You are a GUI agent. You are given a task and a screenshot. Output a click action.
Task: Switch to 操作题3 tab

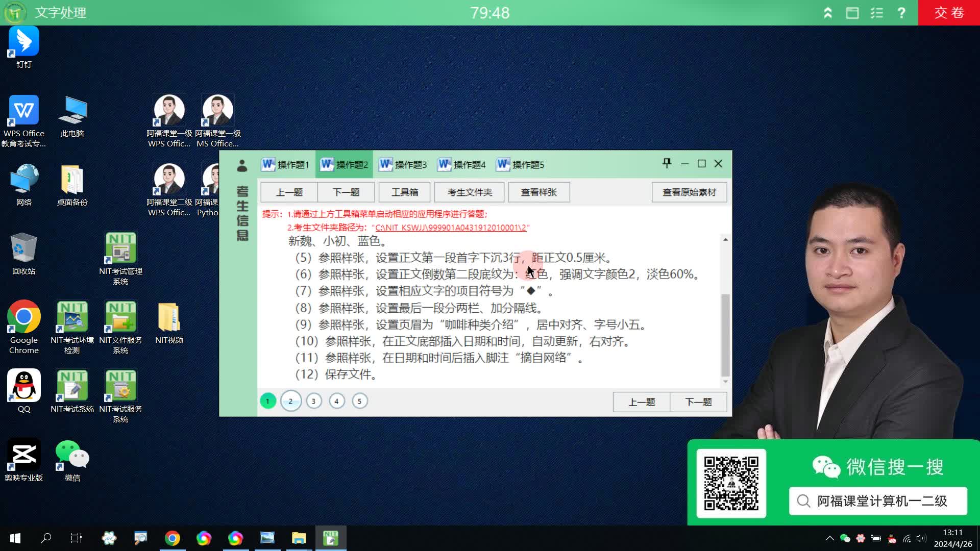pos(403,164)
